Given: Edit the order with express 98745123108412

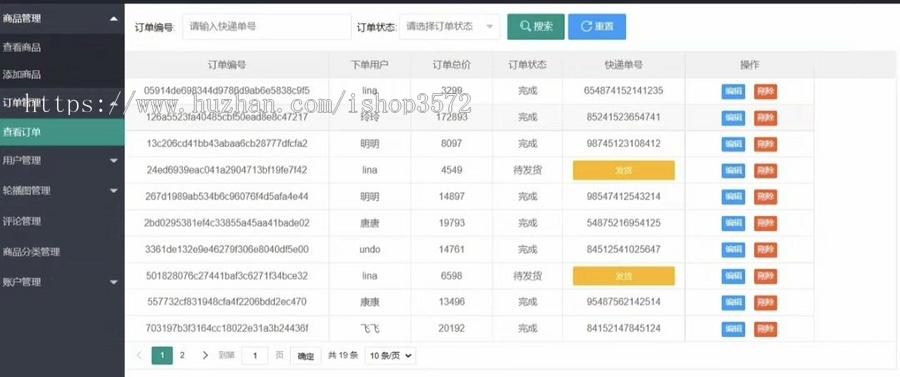Looking at the screenshot, I should pyautogui.click(x=733, y=144).
